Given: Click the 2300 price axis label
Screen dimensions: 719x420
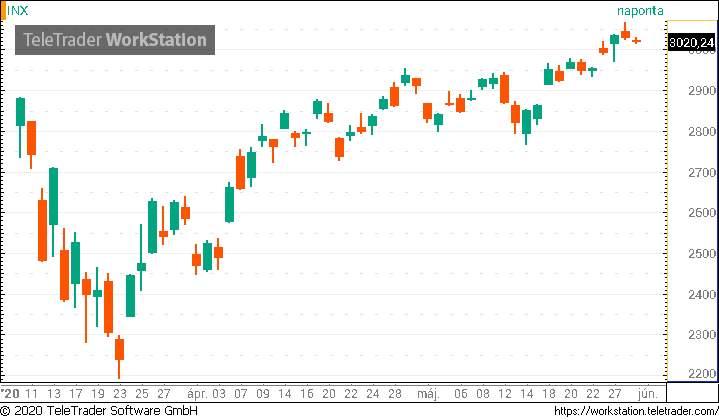Looking at the screenshot, I should pyautogui.click(x=702, y=335).
